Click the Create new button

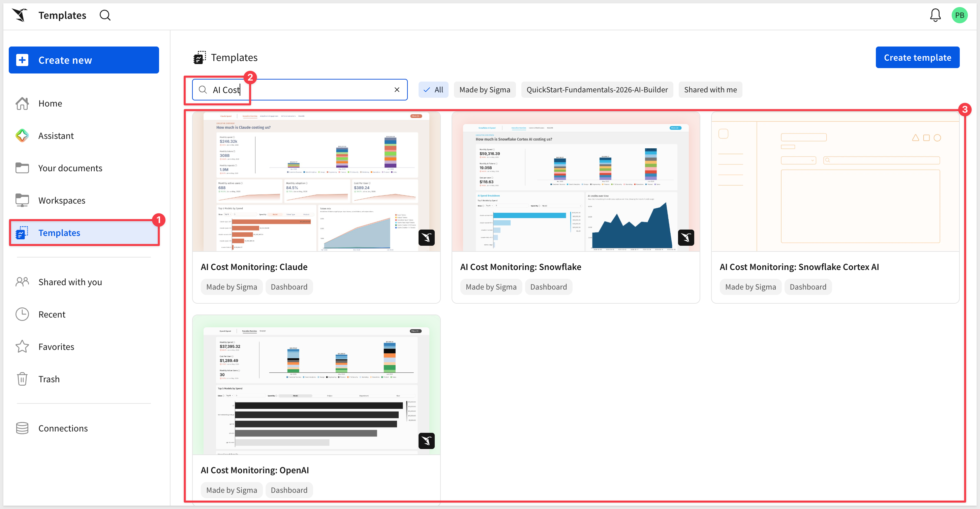click(84, 60)
